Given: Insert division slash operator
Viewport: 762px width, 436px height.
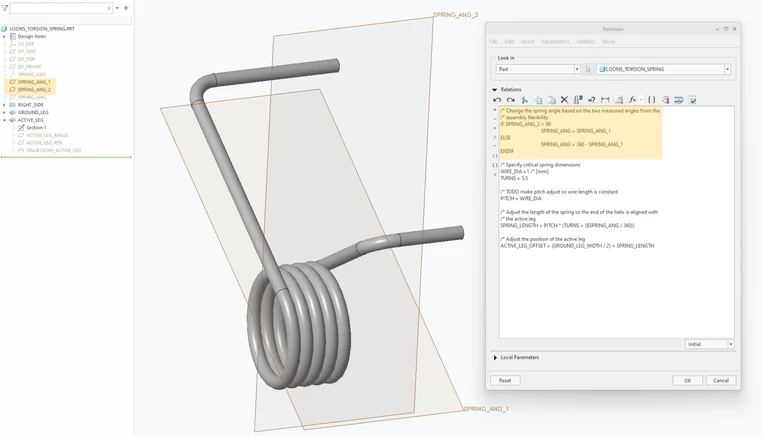Looking at the screenshot, I should point(495,137).
